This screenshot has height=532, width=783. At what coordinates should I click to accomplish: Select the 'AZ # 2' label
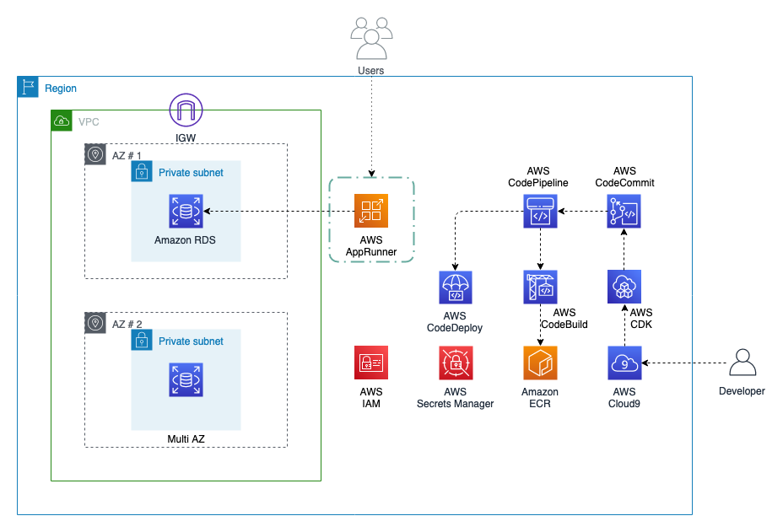point(127,324)
